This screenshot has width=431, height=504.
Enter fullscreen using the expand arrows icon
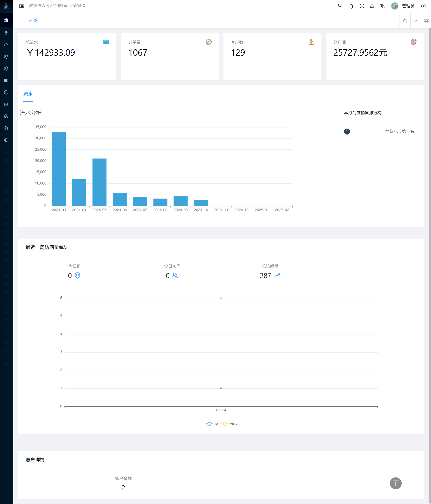[x=362, y=6]
